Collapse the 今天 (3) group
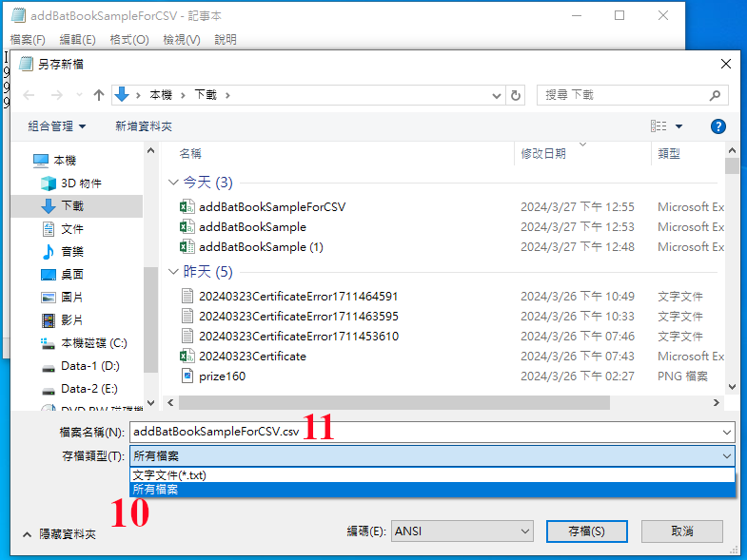747x560 pixels. coord(173,183)
